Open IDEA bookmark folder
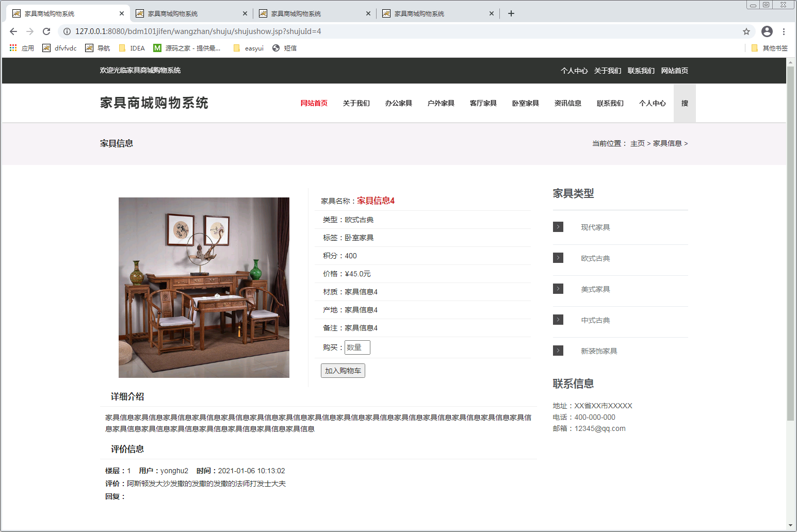 tap(132, 48)
